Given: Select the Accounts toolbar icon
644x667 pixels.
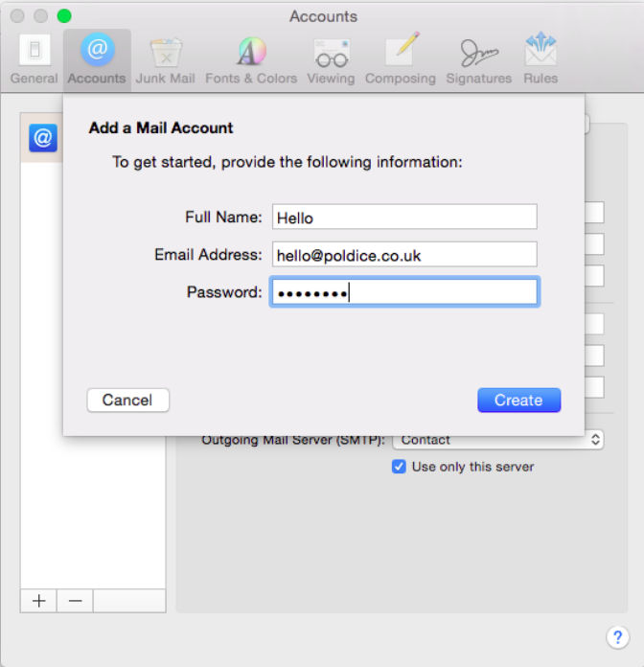Looking at the screenshot, I should coord(97,59).
